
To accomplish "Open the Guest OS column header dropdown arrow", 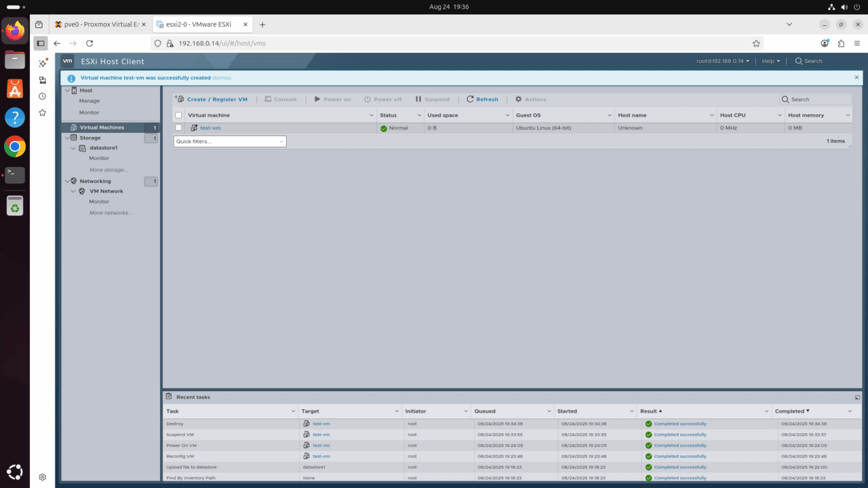I will pyautogui.click(x=610, y=115).
